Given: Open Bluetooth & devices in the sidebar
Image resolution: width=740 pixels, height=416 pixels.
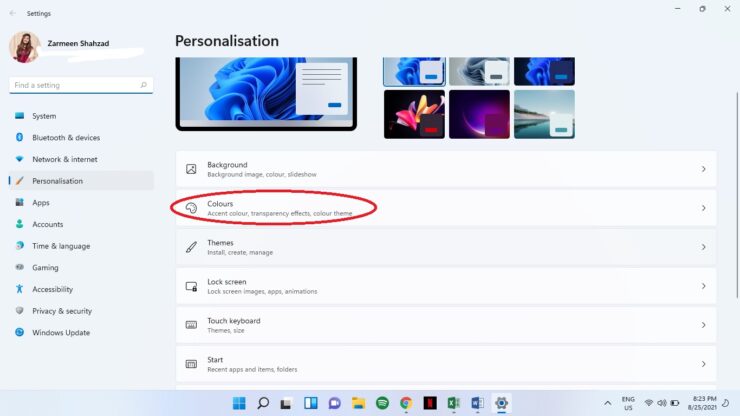Looking at the screenshot, I should point(66,138).
